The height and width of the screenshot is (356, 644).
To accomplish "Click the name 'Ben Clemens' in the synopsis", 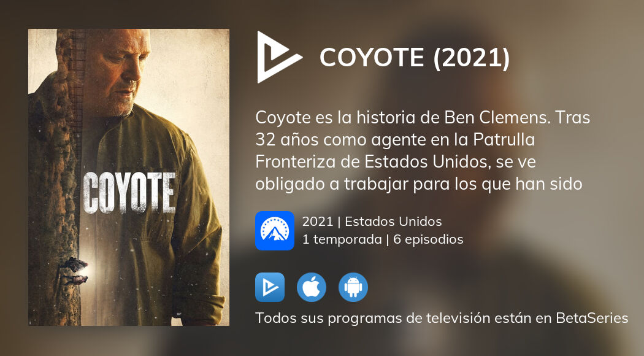I will coord(497,118).
